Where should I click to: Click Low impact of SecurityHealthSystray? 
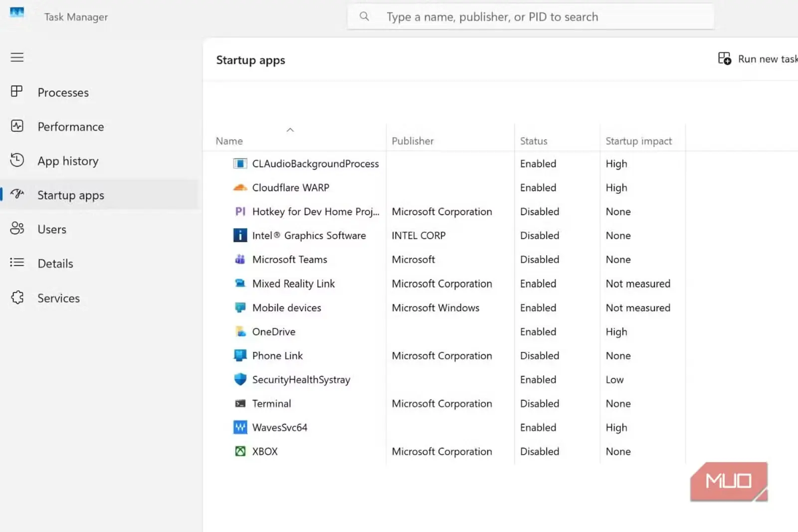(614, 379)
